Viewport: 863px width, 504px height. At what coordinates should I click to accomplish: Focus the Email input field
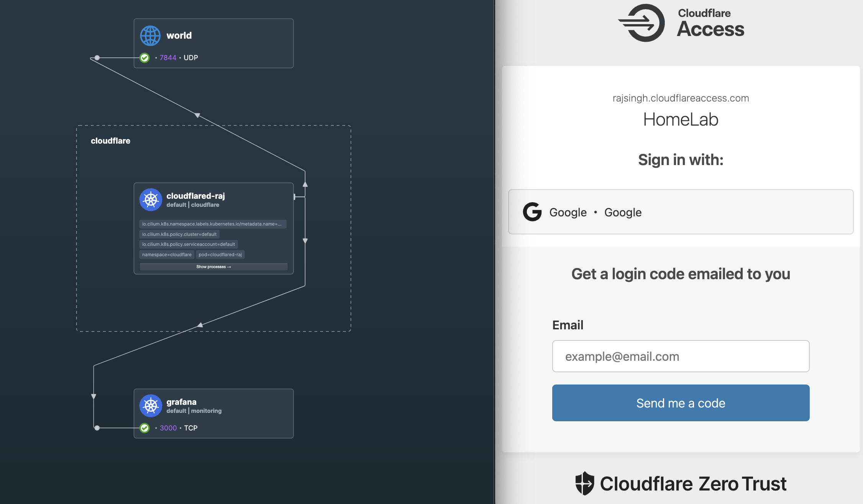click(681, 356)
